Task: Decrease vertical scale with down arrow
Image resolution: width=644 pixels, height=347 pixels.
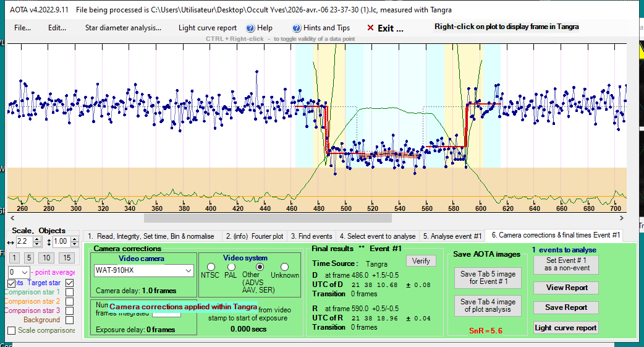Action: (76, 244)
